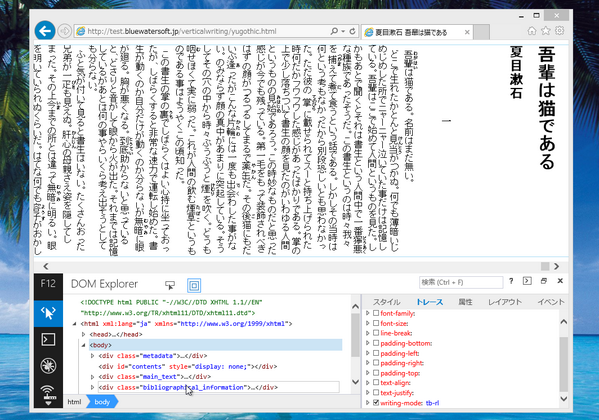Toggle the line-break checkbox
The image size is (599, 420).
click(x=376, y=333)
